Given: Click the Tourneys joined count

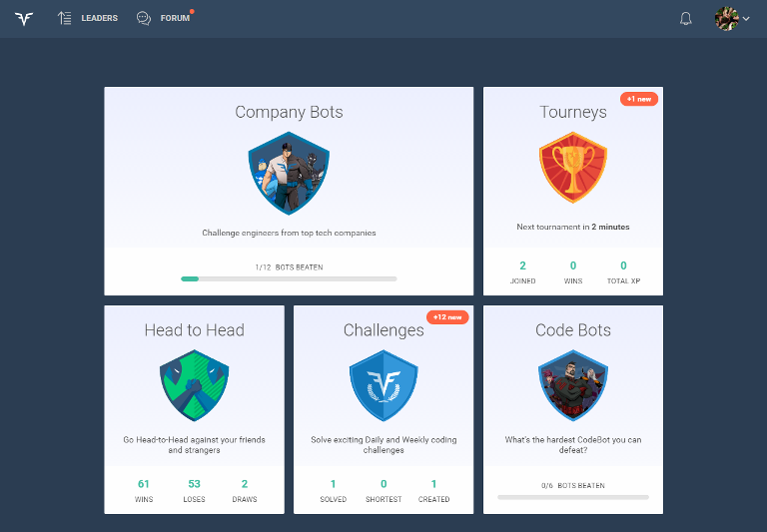Looking at the screenshot, I should [x=522, y=266].
